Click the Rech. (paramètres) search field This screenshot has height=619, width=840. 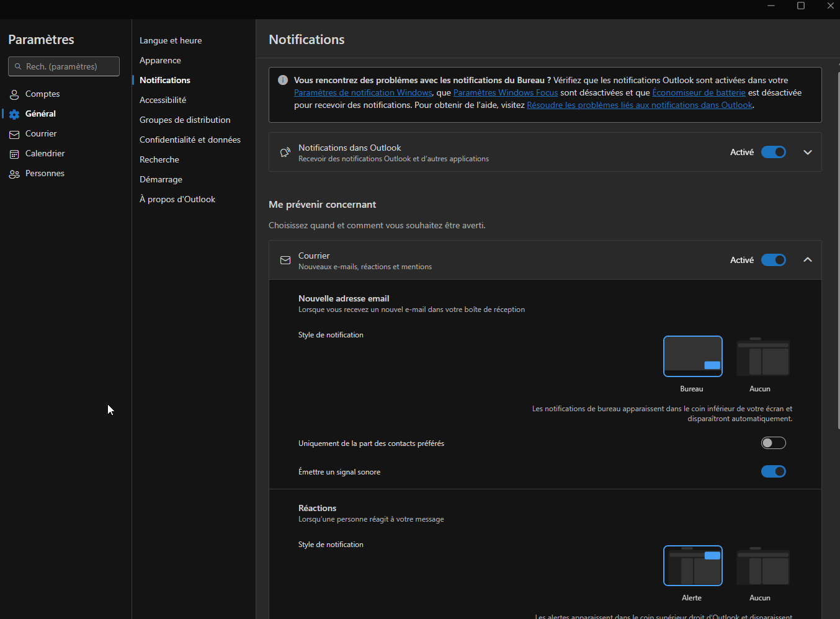click(64, 66)
